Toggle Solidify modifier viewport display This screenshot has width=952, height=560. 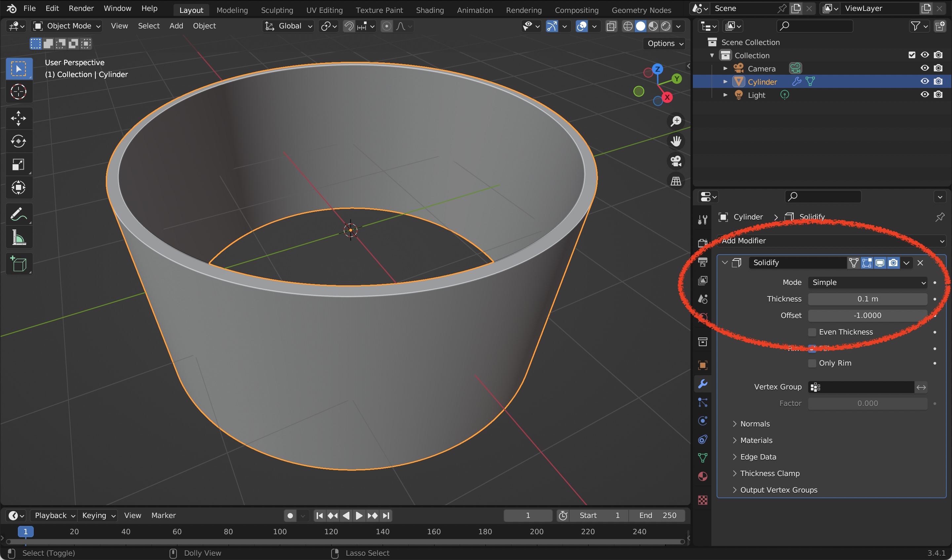click(880, 262)
